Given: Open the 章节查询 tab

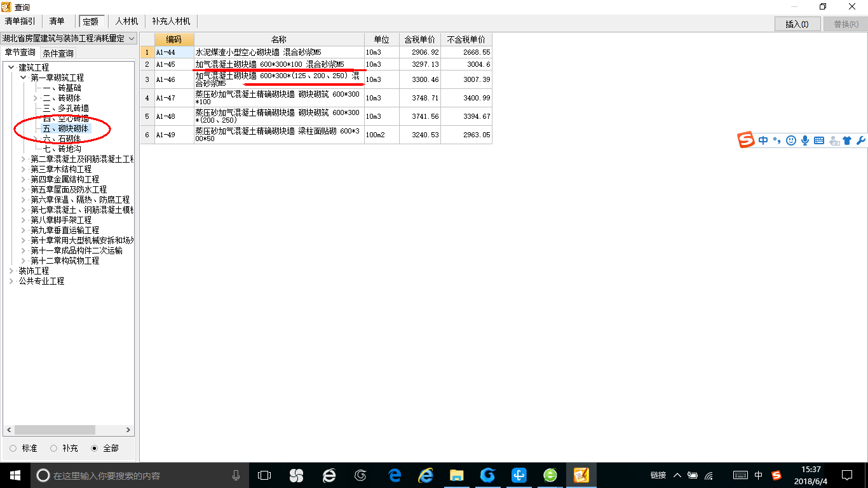Looking at the screenshot, I should (20, 52).
